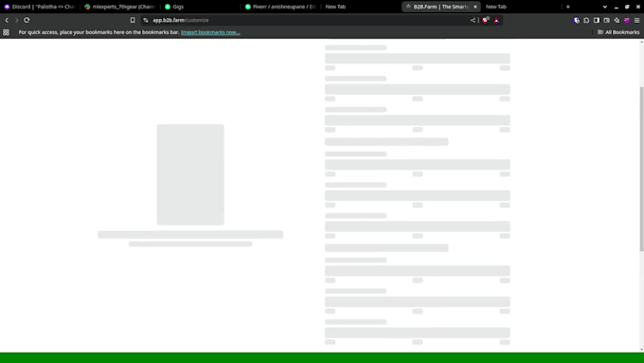Expand the tab search dropdown arrow

(605, 7)
